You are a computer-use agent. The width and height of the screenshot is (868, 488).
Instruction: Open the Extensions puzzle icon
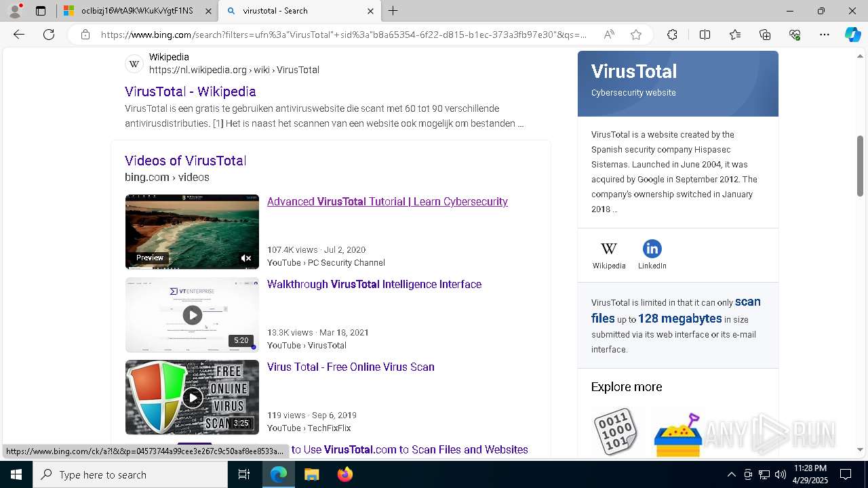[x=672, y=35]
